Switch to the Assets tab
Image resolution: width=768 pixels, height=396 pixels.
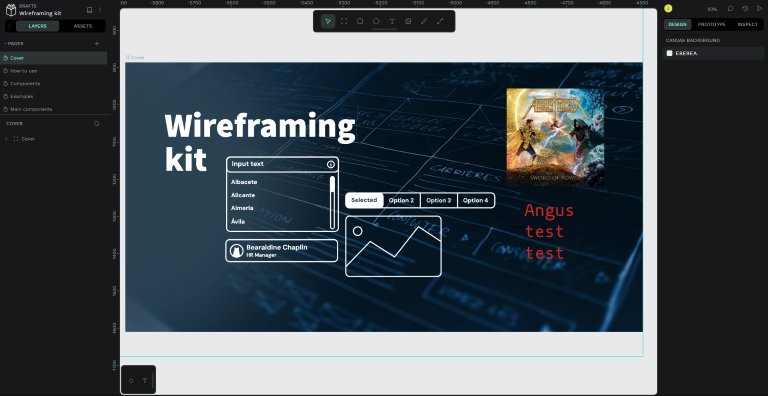point(83,26)
